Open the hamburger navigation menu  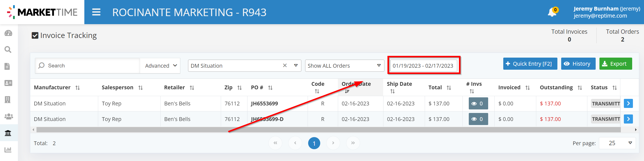(96, 12)
